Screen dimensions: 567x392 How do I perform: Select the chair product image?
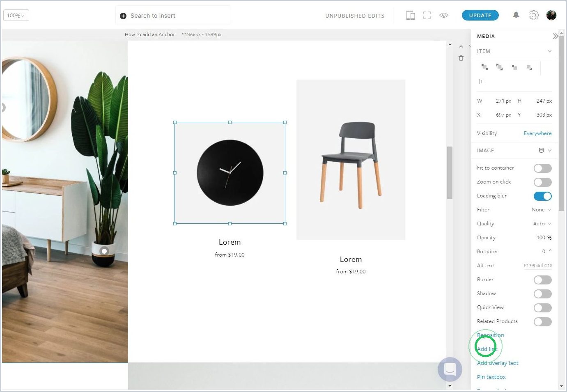coord(351,159)
